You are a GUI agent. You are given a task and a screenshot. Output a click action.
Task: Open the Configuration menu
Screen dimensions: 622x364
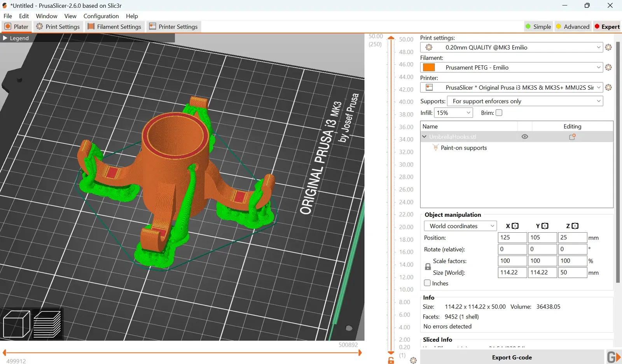click(101, 16)
